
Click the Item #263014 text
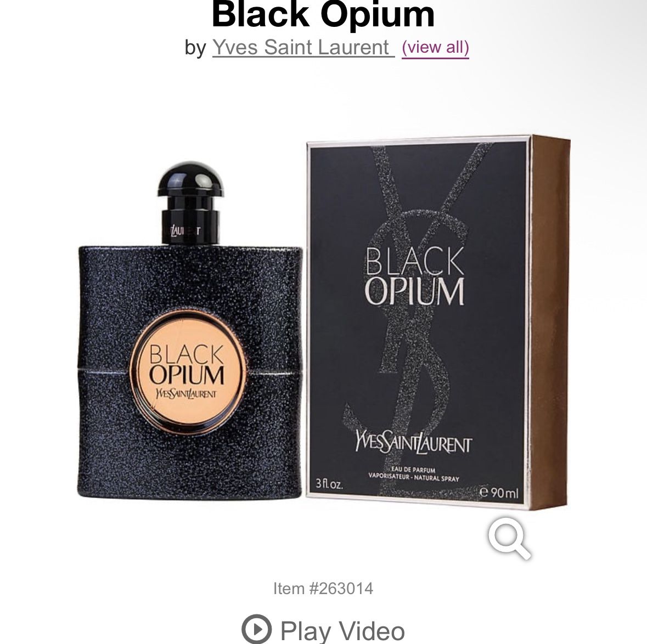tap(323, 588)
